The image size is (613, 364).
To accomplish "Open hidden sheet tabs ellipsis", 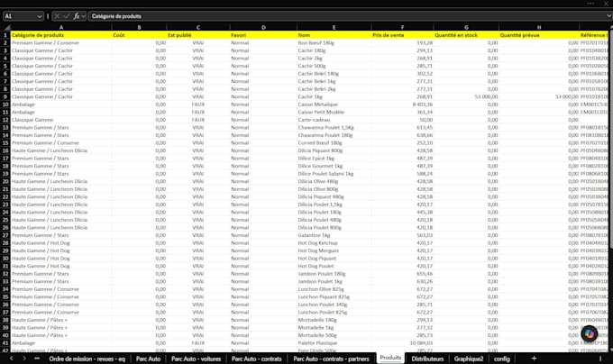I will [x=37, y=358].
